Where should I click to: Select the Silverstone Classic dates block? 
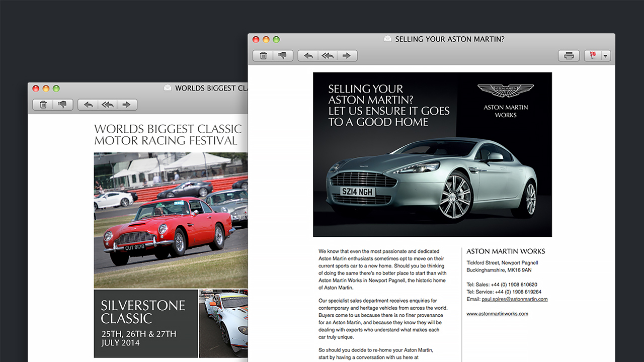pyautogui.click(x=146, y=323)
